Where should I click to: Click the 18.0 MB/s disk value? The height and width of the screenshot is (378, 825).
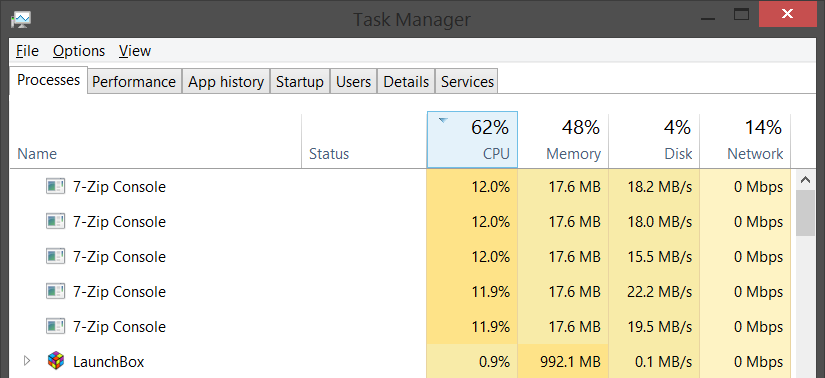pyautogui.click(x=660, y=222)
